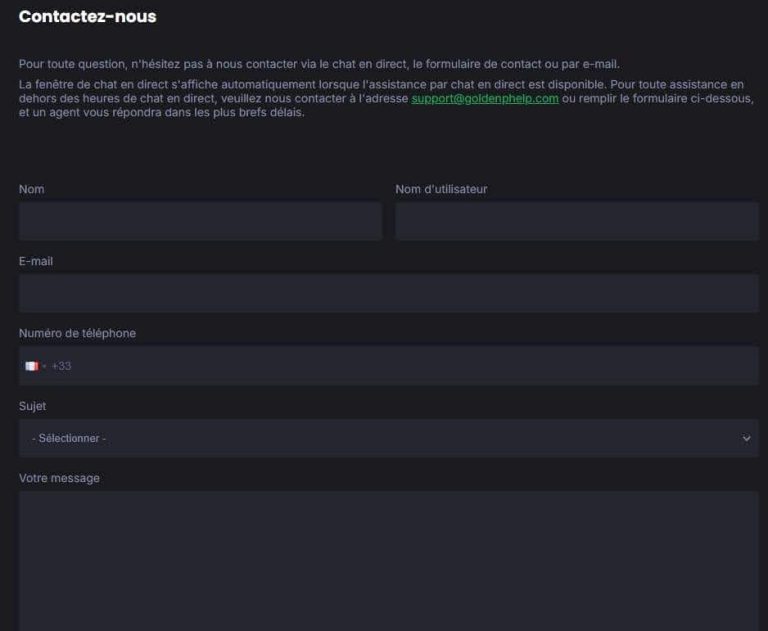Click the Sujet label
This screenshot has height=631, width=768.
32,406
